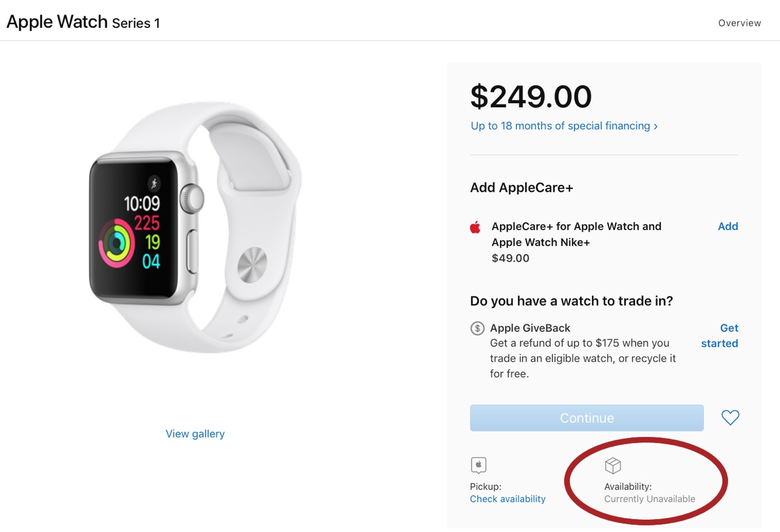Open the Overview tab

[x=739, y=23]
